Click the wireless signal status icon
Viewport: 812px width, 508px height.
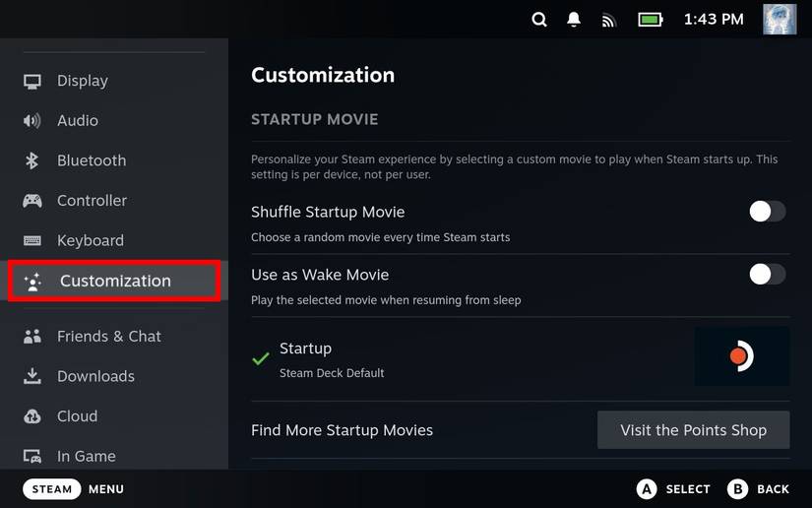(x=608, y=20)
